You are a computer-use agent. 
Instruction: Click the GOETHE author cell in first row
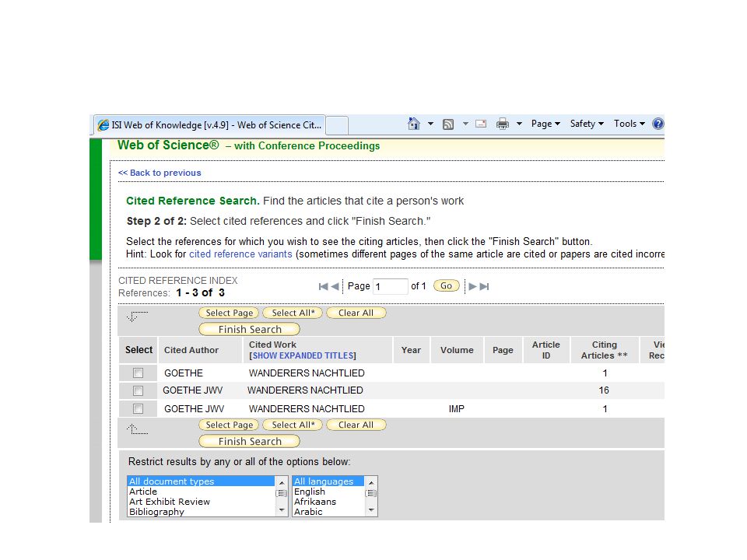(x=184, y=373)
